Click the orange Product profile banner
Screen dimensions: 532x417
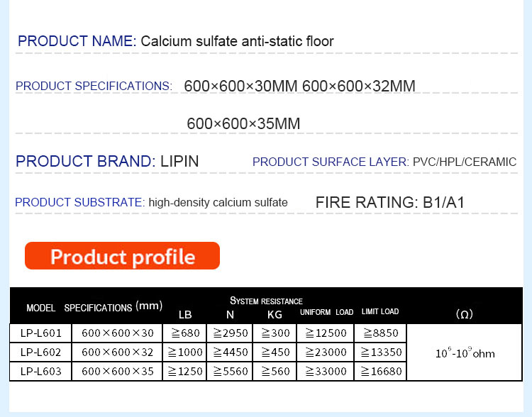coord(122,256)
